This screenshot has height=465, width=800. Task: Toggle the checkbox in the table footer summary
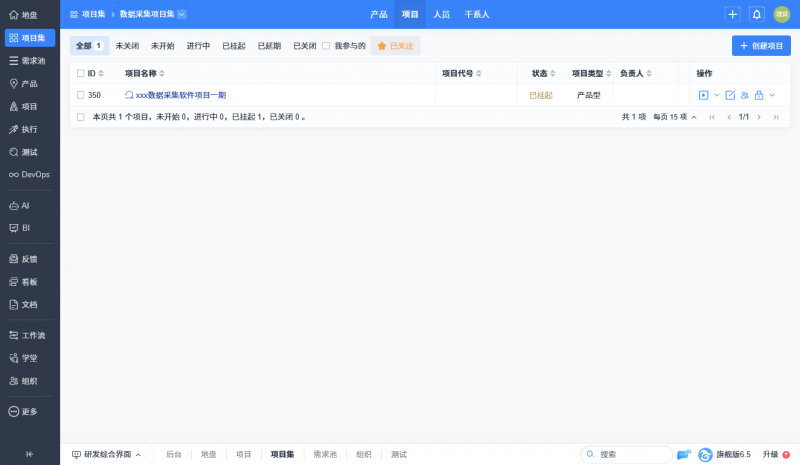[81, 117]
